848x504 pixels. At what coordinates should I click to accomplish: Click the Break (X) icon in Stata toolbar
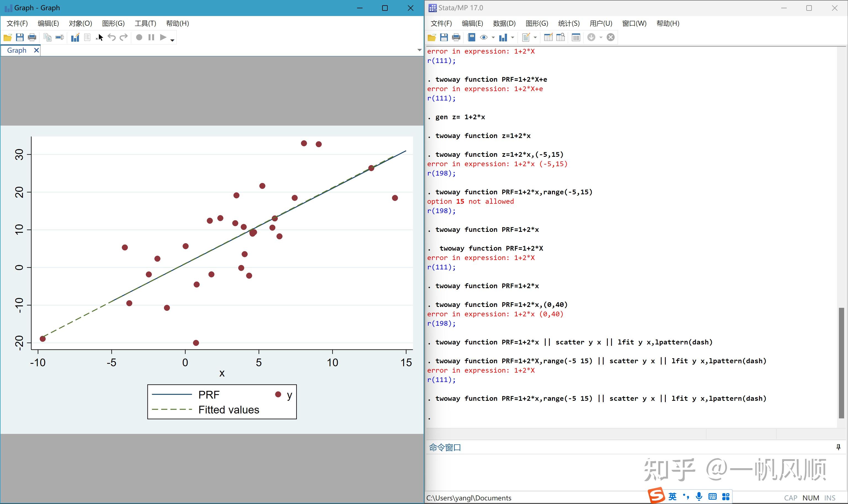pos(611,37)
